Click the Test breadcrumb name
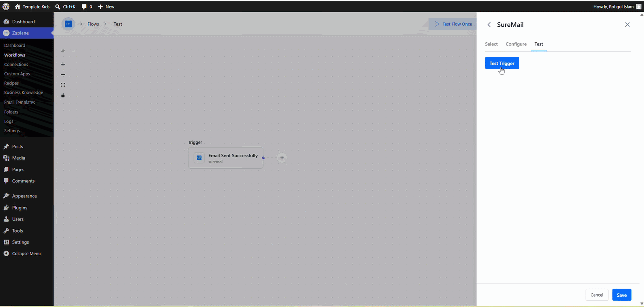The height and width of the screenshot is (307, 644). (x=118, y=24)
